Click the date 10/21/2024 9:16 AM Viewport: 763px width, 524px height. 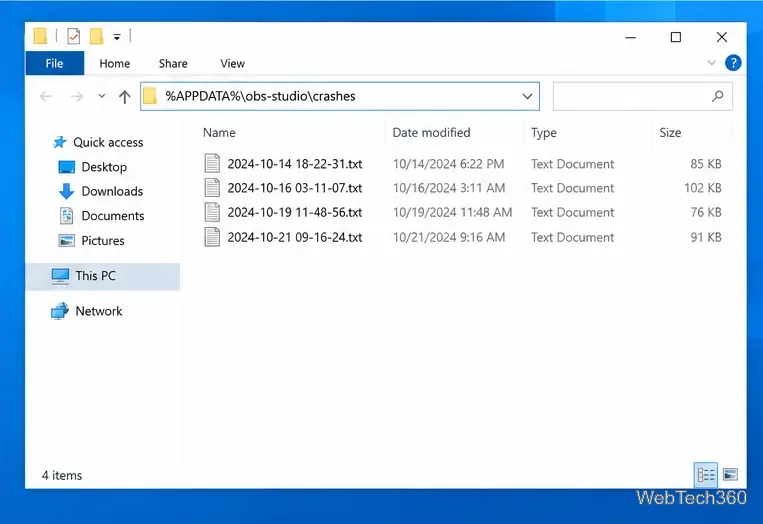tap(449, 237)
